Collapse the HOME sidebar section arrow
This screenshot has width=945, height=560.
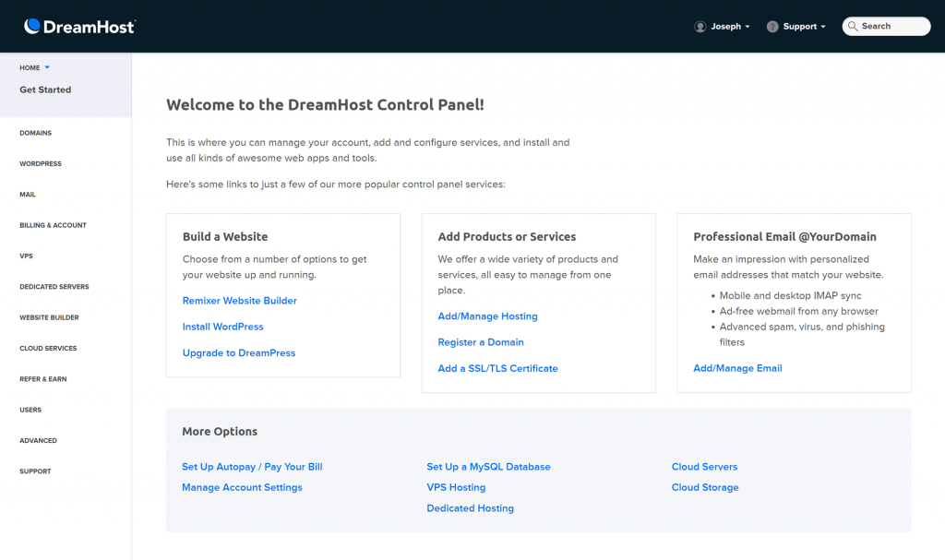click(x=47, y=67)
